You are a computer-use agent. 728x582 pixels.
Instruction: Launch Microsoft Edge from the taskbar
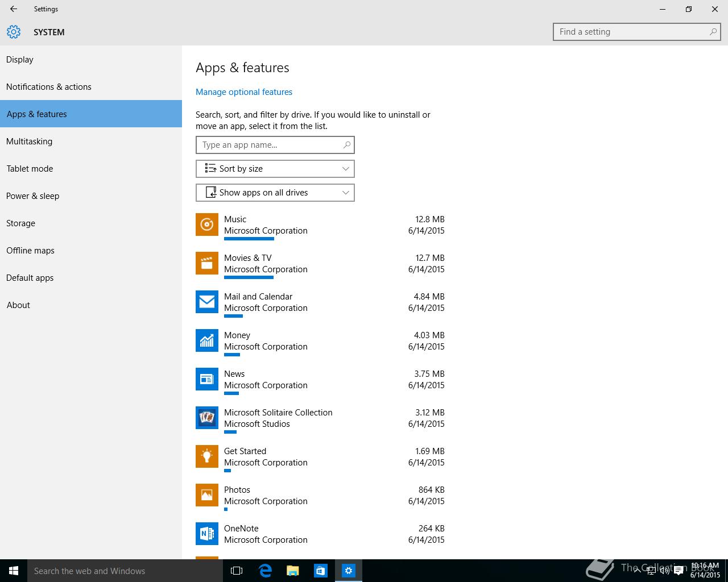[x=264, y=571]
